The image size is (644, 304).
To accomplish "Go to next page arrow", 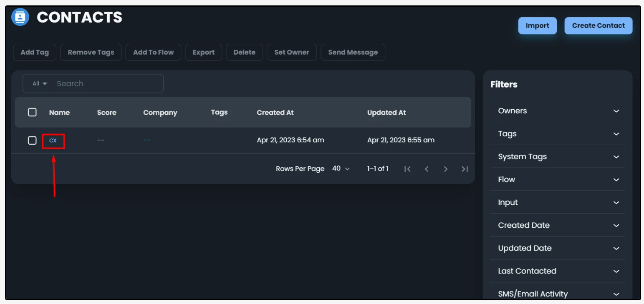I will tap(445, 169).
